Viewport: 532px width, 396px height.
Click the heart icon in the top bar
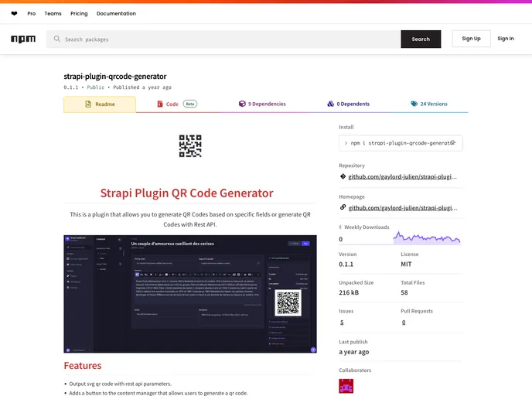[x=14, y=14]
